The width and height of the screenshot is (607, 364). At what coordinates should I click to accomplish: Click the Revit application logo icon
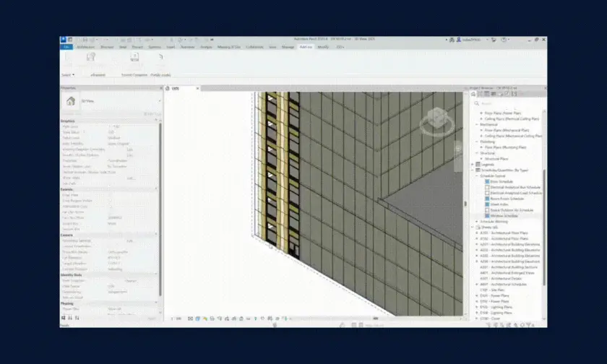(x=63, y=40)
